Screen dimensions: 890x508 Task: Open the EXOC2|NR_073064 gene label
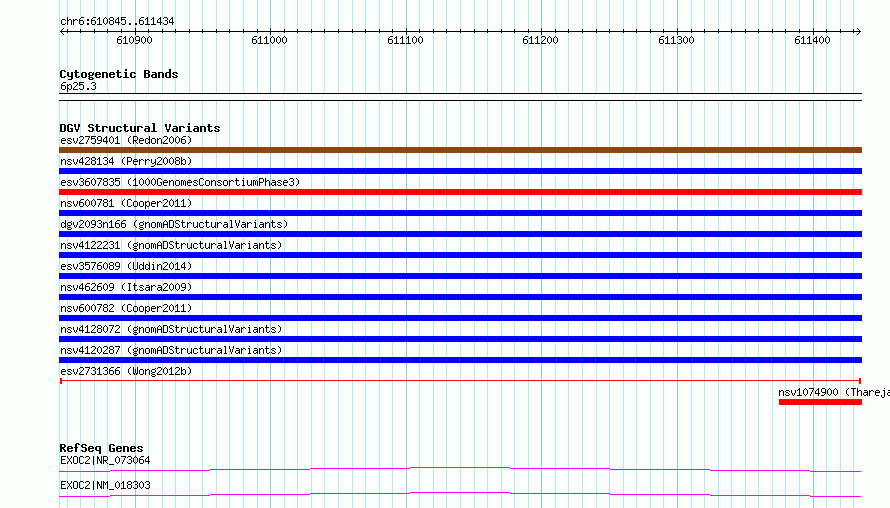point(105,460)
